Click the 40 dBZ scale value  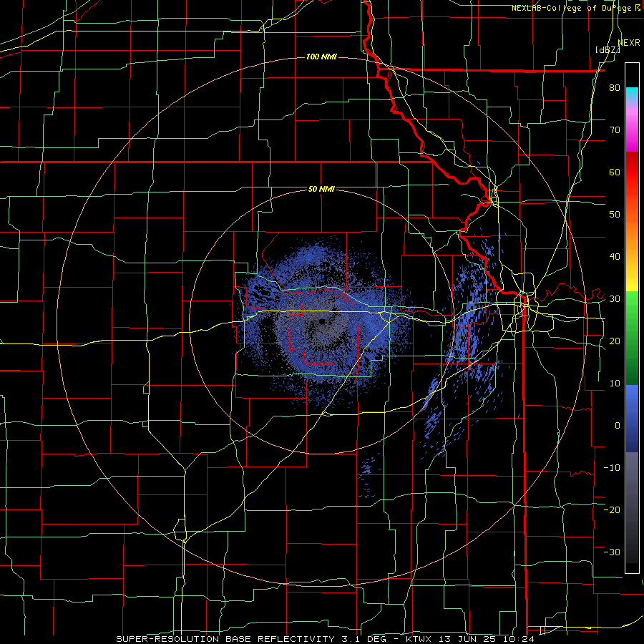tap(615, 257)
